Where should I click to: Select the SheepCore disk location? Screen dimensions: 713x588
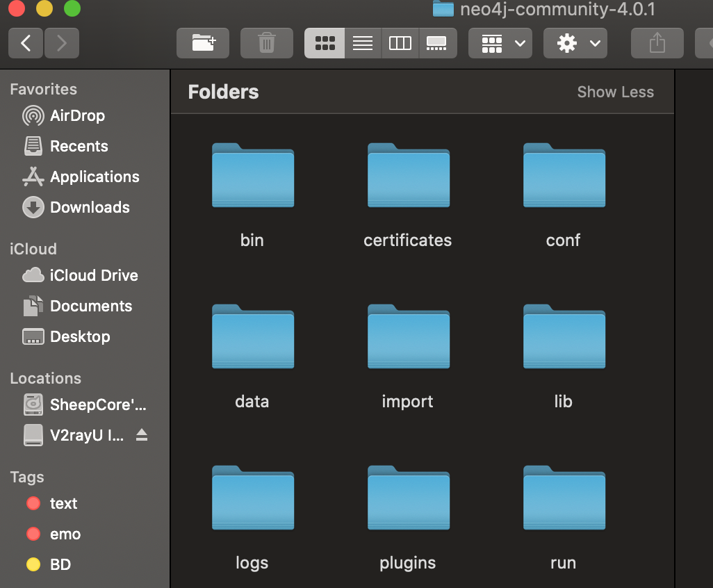[85, 405]
